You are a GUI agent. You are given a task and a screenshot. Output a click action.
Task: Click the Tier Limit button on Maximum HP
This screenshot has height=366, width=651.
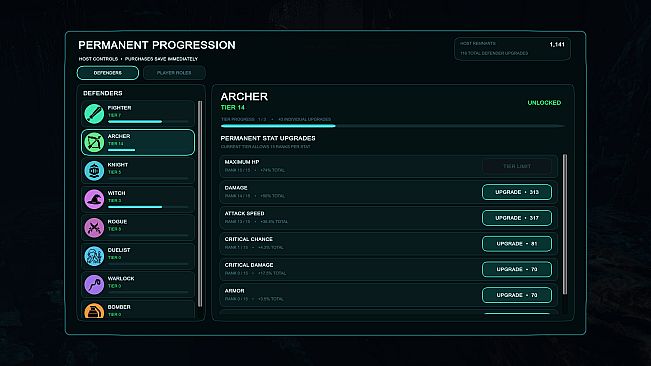[517, 166]
